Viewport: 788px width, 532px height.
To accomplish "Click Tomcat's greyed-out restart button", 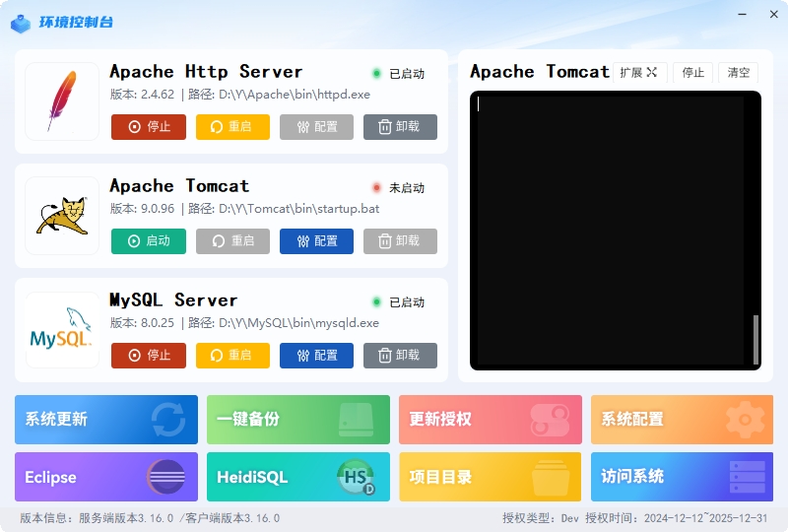I will coord(232,240).
